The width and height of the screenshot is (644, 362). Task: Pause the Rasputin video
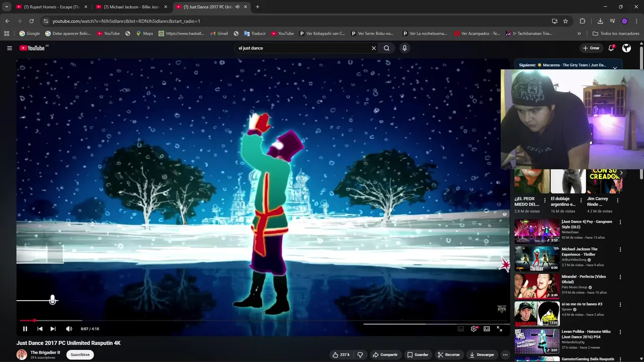pos(25,329)
